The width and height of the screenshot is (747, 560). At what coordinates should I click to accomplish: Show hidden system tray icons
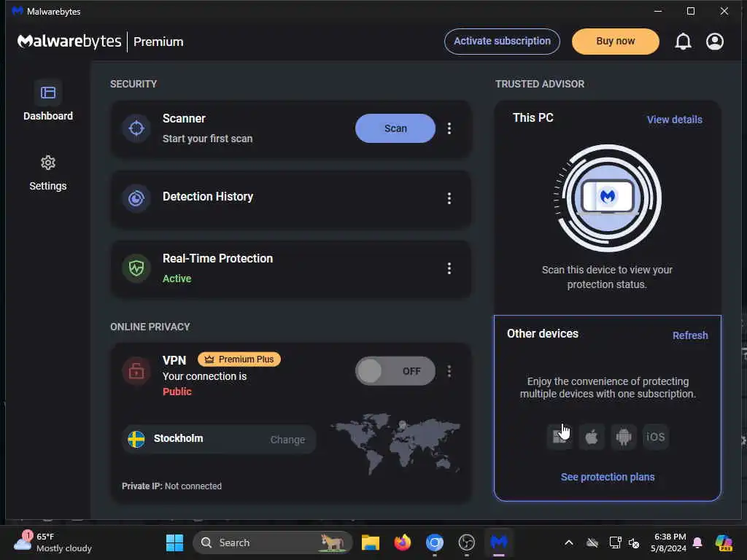[x=569, y=542]
